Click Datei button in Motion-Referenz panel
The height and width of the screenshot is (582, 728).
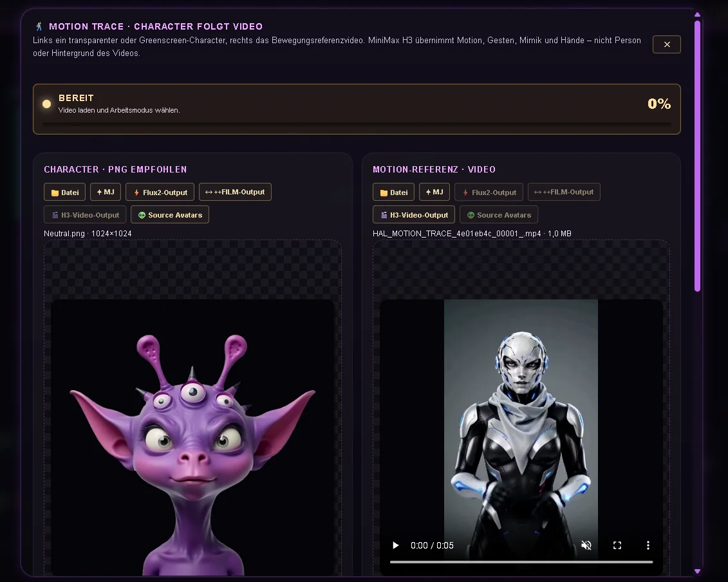[393, 192]
